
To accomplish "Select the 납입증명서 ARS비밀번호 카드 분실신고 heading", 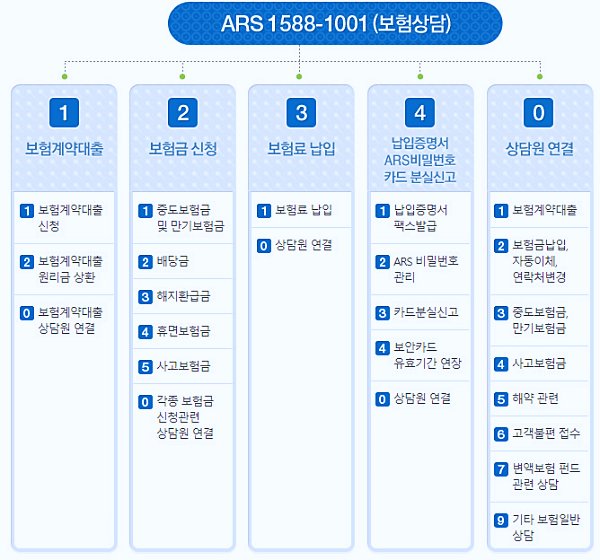I will click(420, 160).
